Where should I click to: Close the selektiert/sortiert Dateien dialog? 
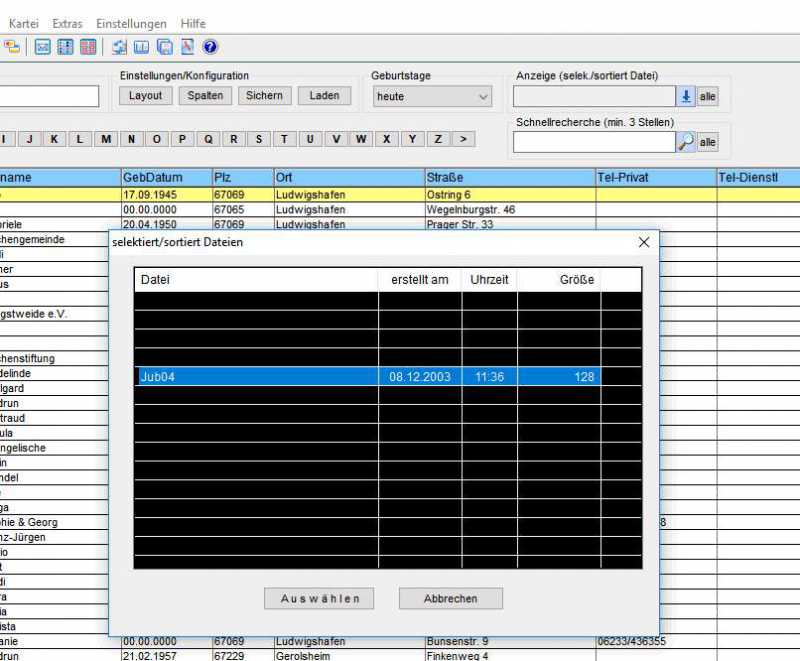point(644,242)
